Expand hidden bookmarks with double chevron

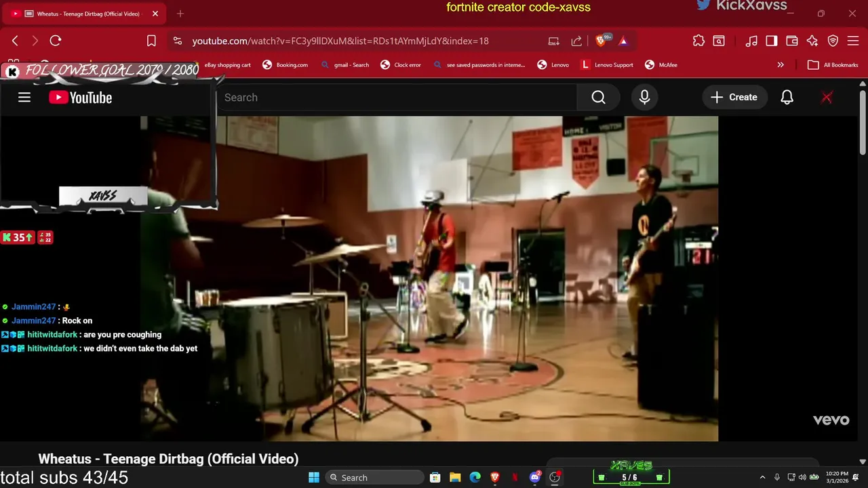(781, 65)
